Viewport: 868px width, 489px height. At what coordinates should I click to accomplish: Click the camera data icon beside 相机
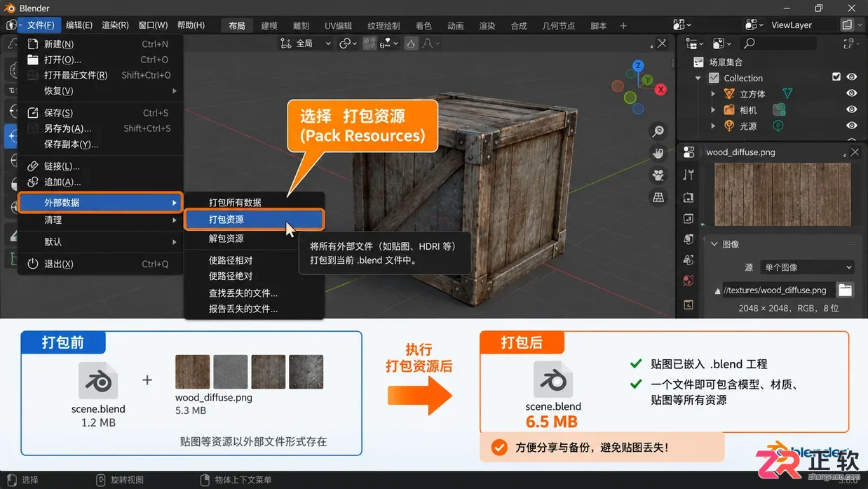(x=779, y=110)
